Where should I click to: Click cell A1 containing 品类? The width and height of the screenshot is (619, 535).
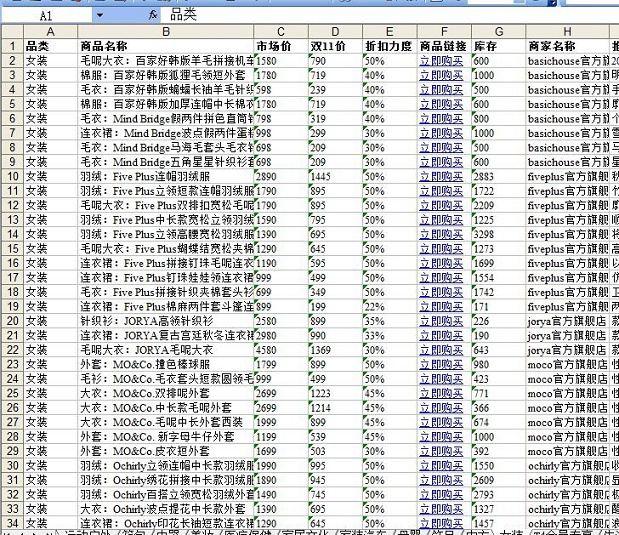click(51, 46)
